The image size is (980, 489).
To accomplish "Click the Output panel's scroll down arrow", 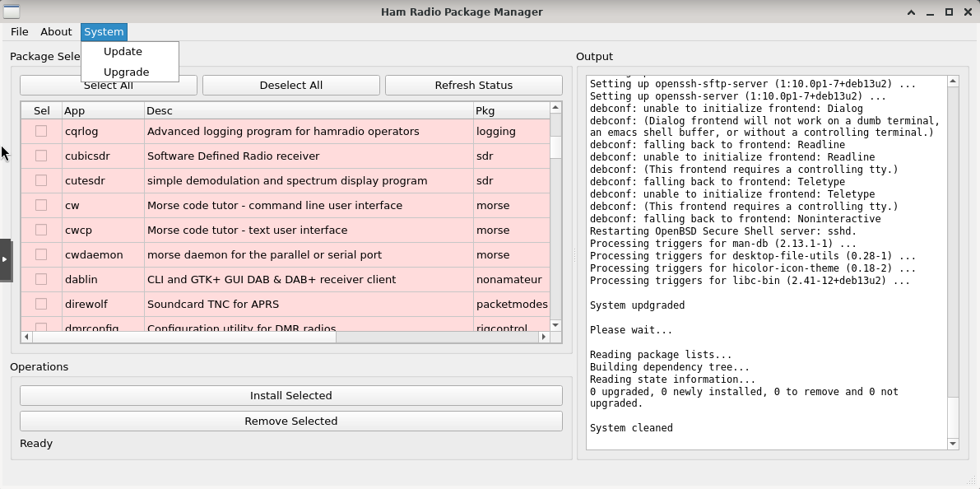I will (953, 444).
